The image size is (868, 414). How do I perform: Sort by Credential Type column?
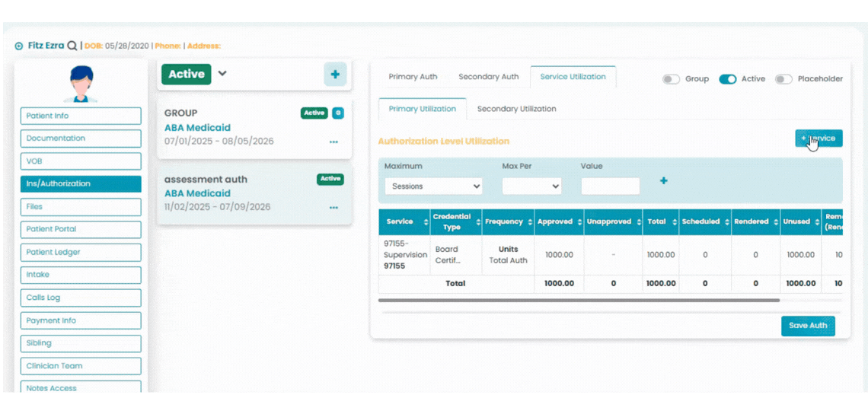tap(477, 222)
